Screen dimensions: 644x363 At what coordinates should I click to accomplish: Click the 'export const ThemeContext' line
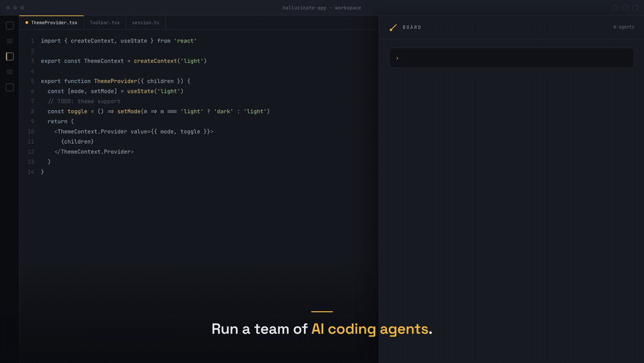(124, 61)
